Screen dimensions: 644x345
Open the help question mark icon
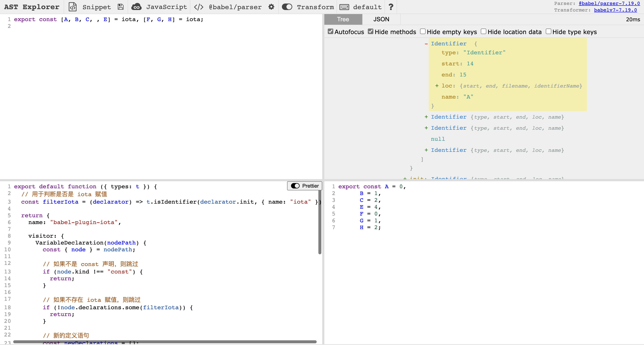pyautogui.click(x=391, y=7)
